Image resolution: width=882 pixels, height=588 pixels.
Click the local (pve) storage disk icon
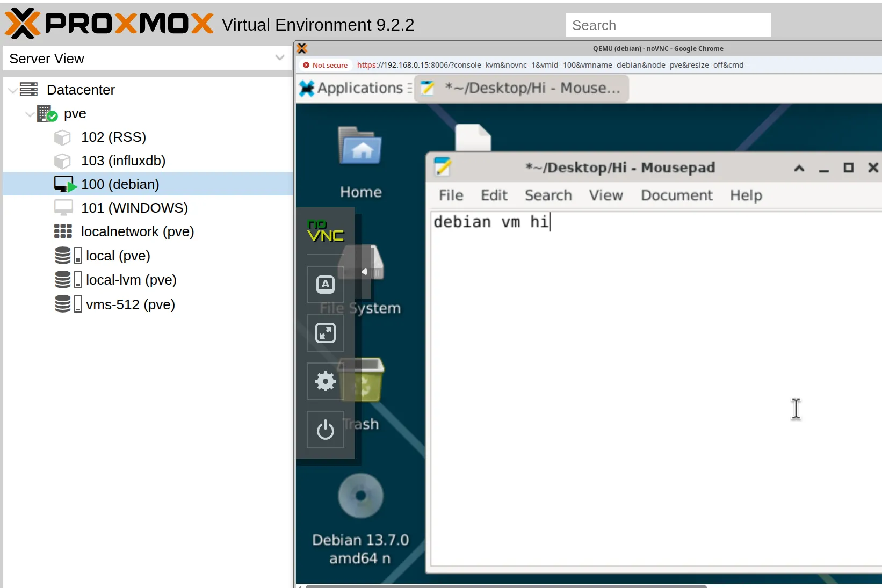click(x=68, y=256)
